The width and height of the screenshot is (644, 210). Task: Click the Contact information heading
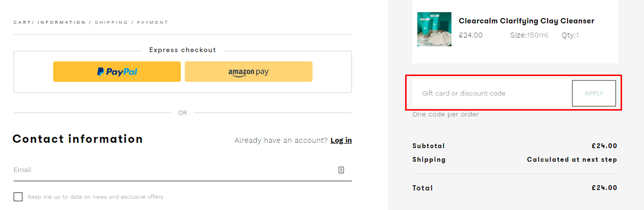coord(78,139)
